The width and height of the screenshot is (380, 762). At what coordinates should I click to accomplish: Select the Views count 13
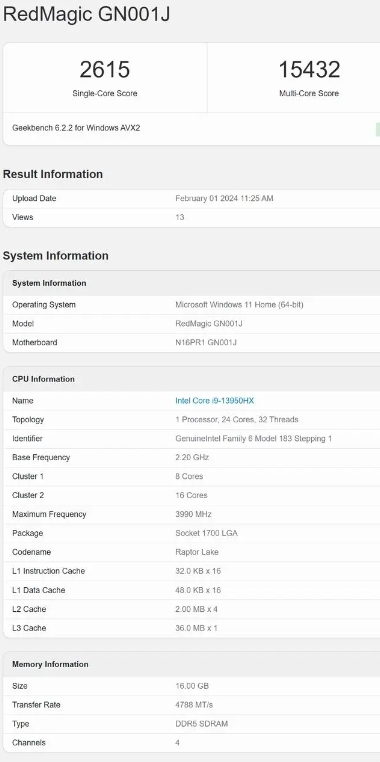point(180,217)
